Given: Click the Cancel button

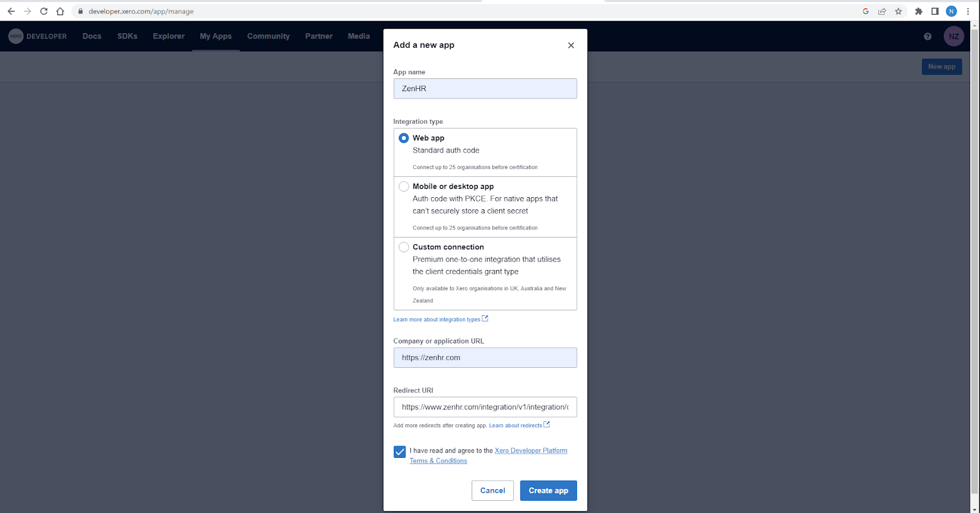Looking at the screenshot, I should (492, 490).
